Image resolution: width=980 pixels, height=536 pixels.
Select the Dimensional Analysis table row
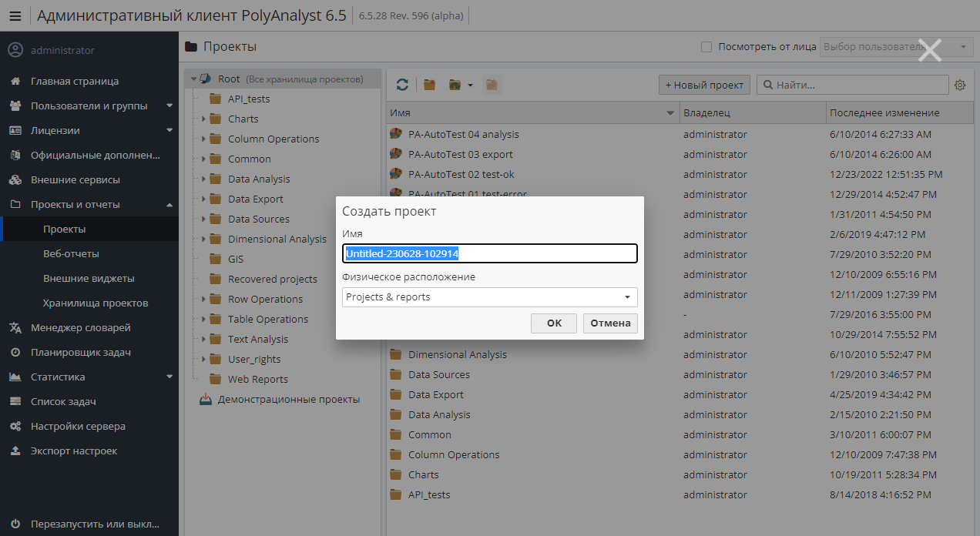tap(680, 354)
